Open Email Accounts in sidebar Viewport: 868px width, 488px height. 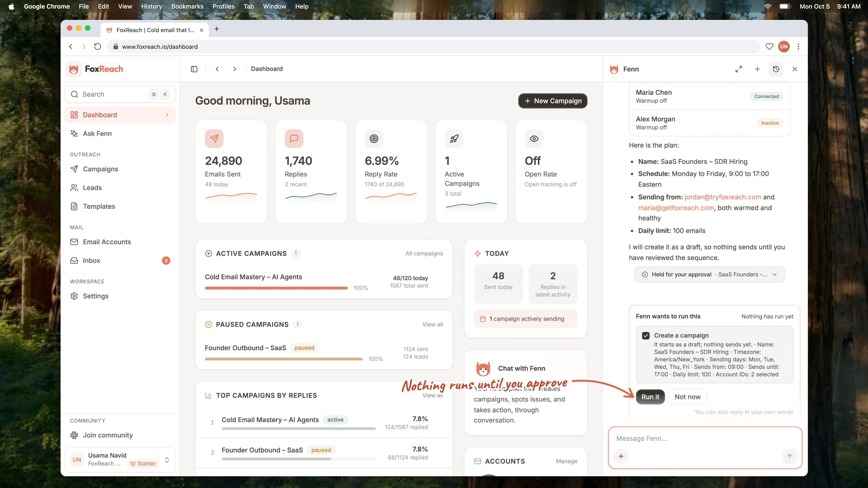click(120, 242)
